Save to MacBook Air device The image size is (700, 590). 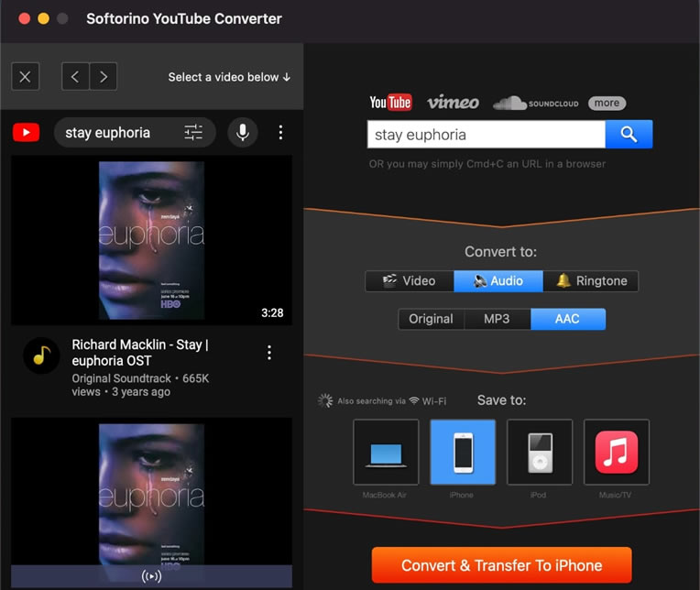(x=386, y=452)
